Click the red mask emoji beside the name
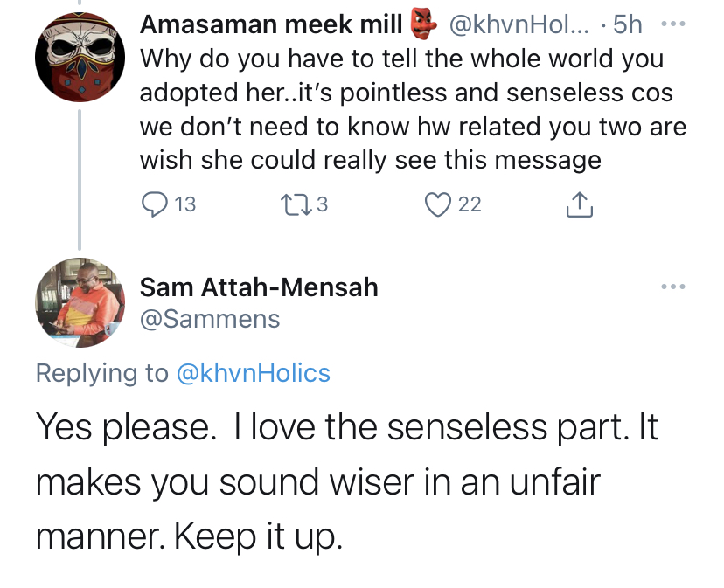 423,25
